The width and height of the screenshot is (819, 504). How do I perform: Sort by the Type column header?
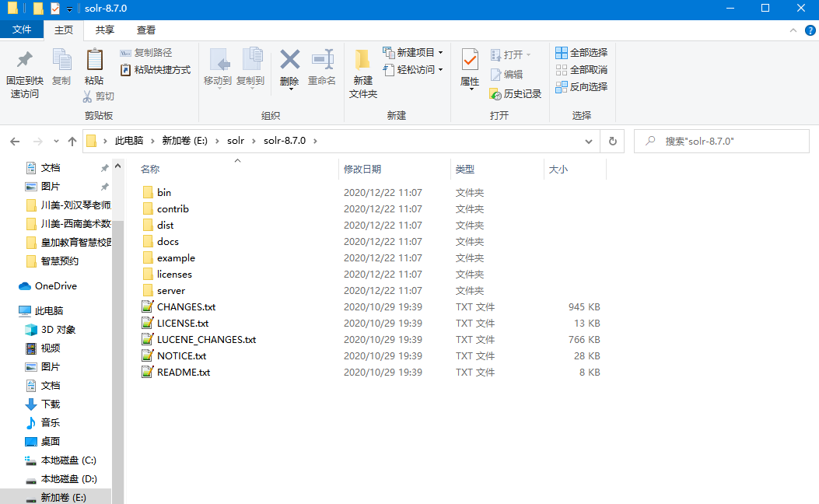pyautogui.click(x=465, y=170)
